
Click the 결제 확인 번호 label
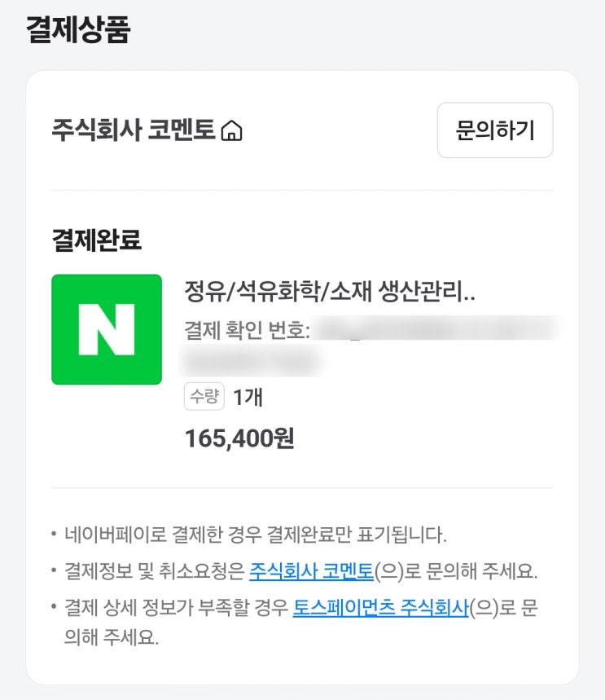pos(248,331)
